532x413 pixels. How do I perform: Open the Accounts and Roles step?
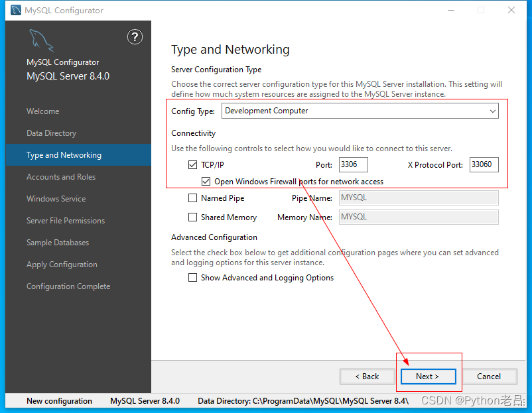click(x=61, y=177)
